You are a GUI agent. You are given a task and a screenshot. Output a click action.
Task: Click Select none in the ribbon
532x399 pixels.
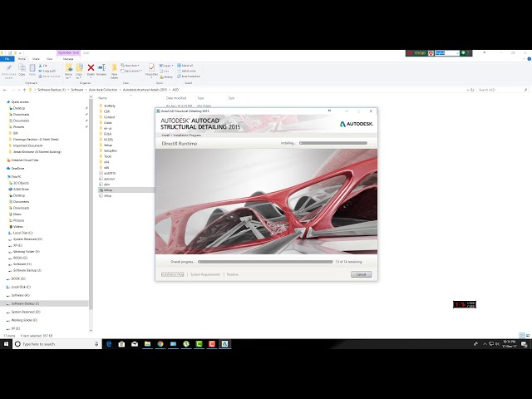(x=186, y=71)
